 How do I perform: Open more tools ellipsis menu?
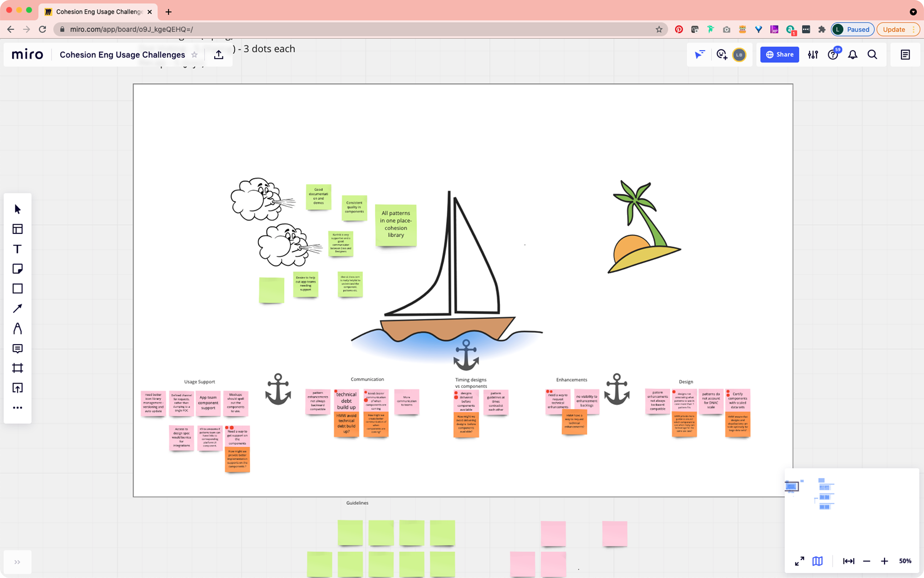[x=18, y=408]
